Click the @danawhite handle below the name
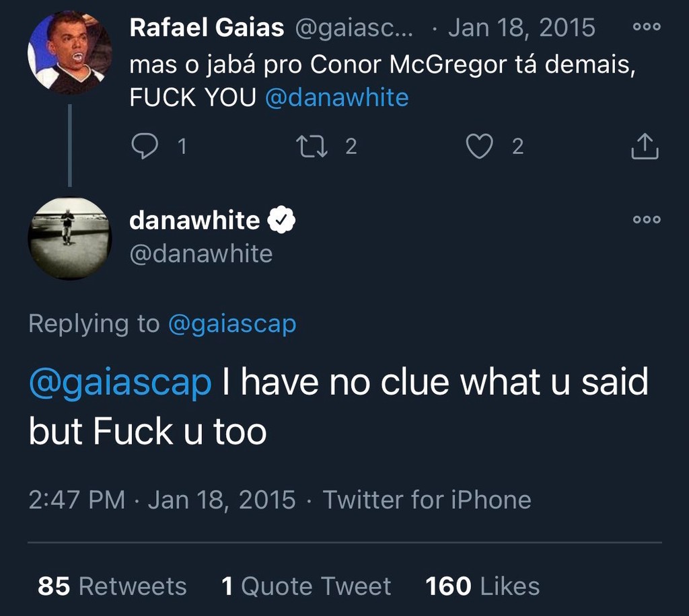689x616 pixels. tap(201, 254)
